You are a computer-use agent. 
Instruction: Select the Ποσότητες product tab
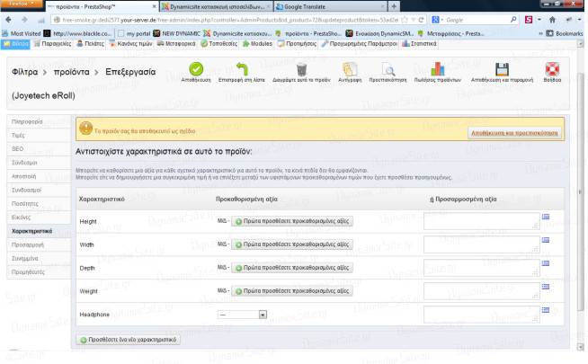(39, 204)
